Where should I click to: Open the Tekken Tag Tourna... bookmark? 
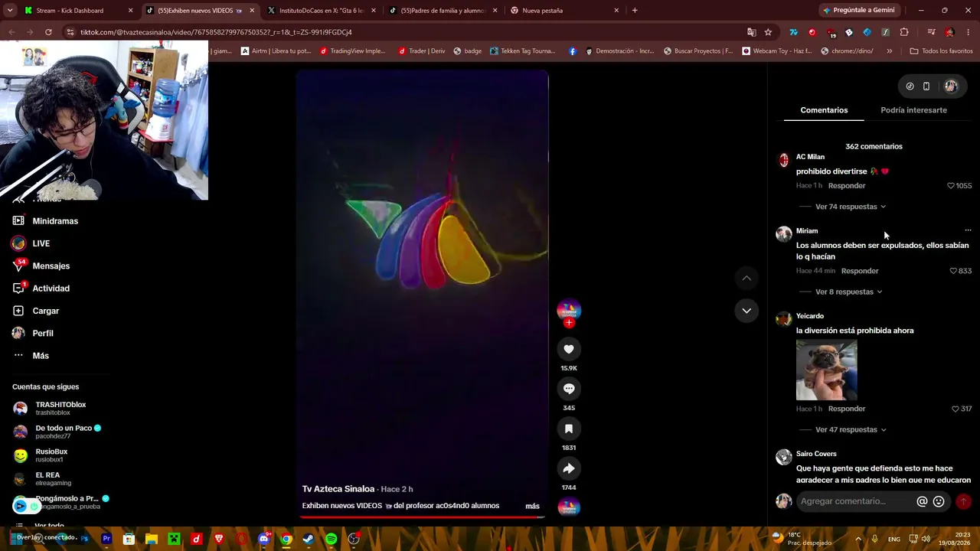coord(522,51)
